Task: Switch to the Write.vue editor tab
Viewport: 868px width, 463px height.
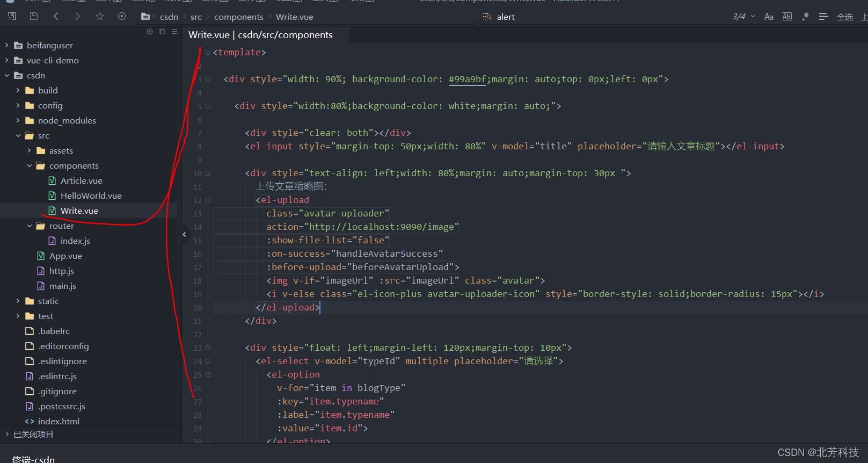Action: click(x=261, y=35)
